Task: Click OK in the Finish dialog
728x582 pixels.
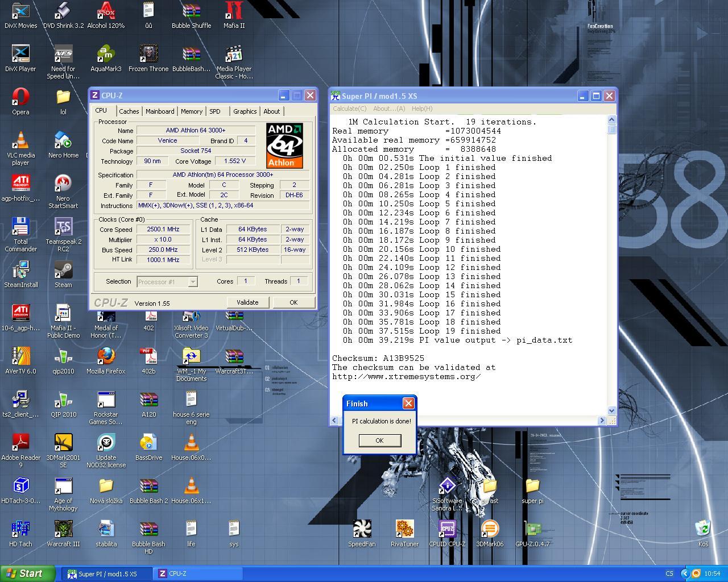Action: [379, 440]
